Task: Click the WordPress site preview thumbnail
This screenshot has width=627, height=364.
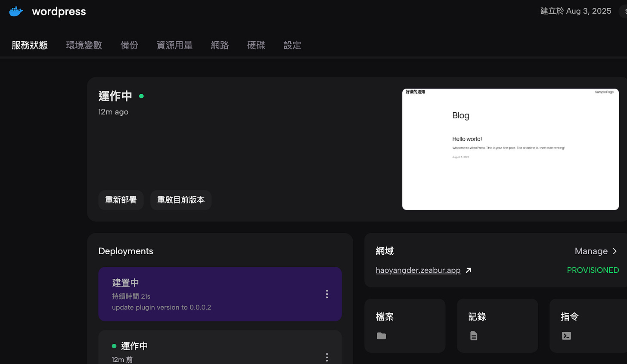Action: 510,149
